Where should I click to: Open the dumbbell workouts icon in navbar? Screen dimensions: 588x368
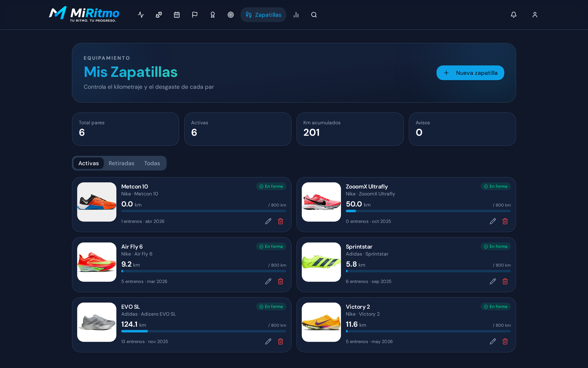159,15
